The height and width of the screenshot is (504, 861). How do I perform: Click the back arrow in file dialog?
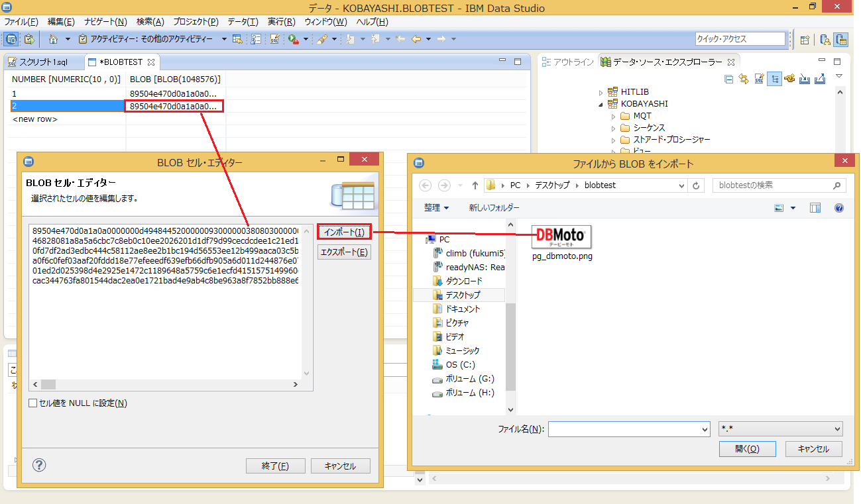coord(426,185)
